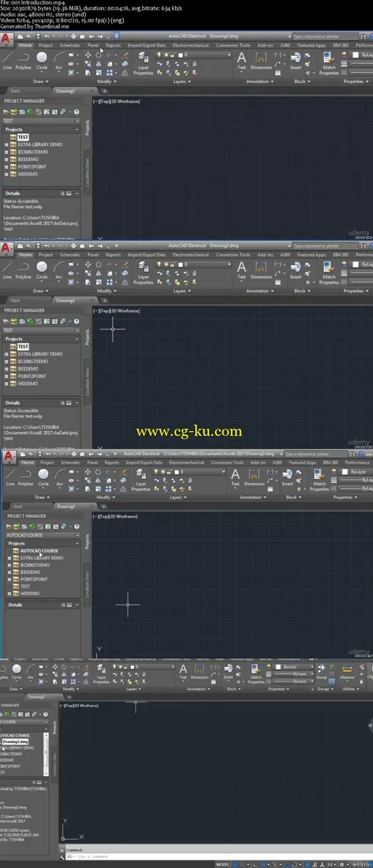373x868 pixels.
Task: Click the Circle tool in the second frame ribbon
Action: [x=42, y=269]
